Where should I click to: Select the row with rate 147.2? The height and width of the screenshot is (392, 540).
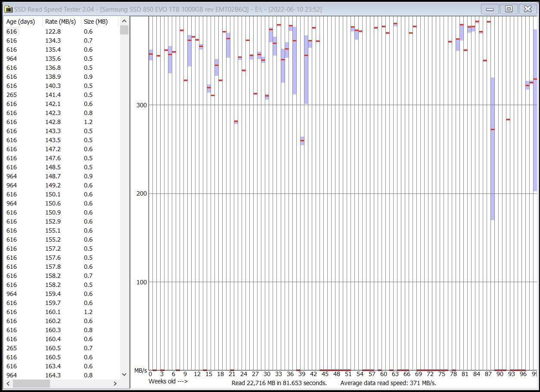coord(61,149)
